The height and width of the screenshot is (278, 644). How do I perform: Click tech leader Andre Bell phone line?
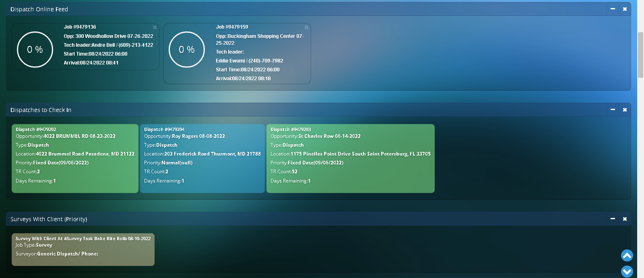108,45
